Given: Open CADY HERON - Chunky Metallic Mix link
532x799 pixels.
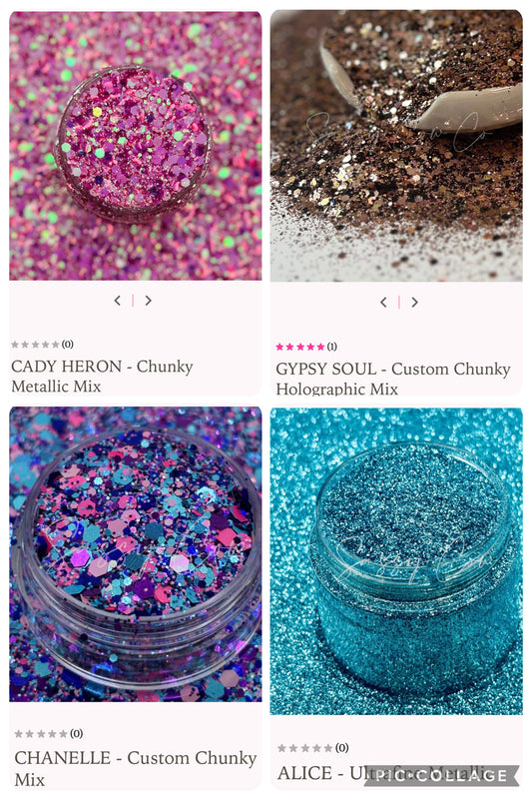Looking at the screenshot, I should coord(102,377).
